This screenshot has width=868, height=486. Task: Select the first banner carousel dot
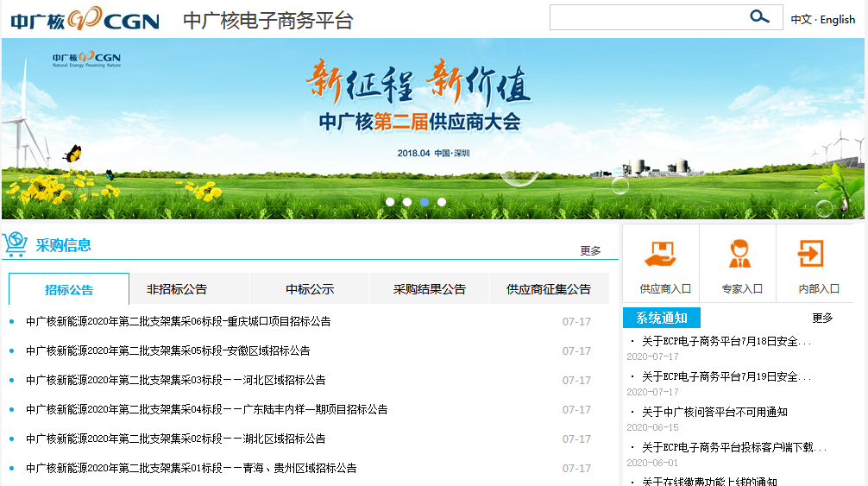pos(390,202)
